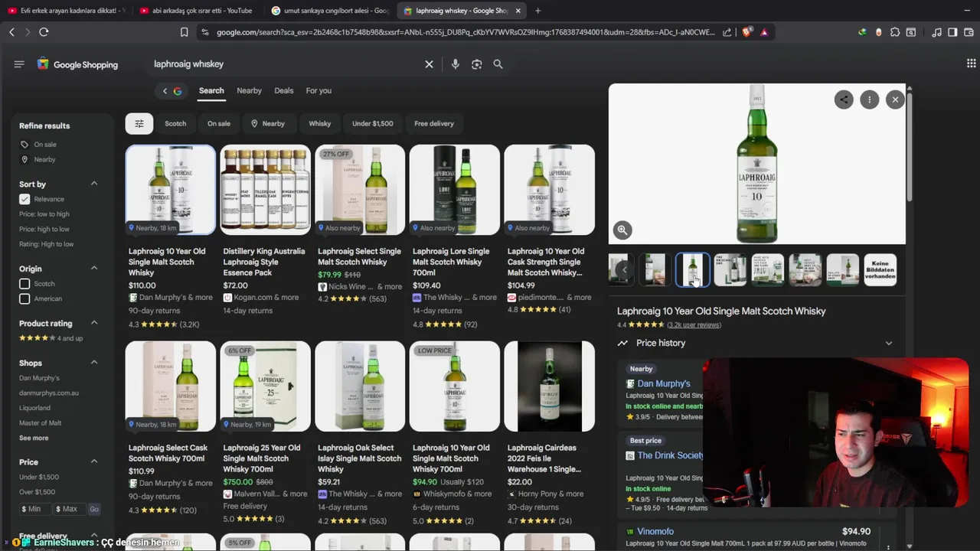Collapse the Product rating section

click(94, 323)
